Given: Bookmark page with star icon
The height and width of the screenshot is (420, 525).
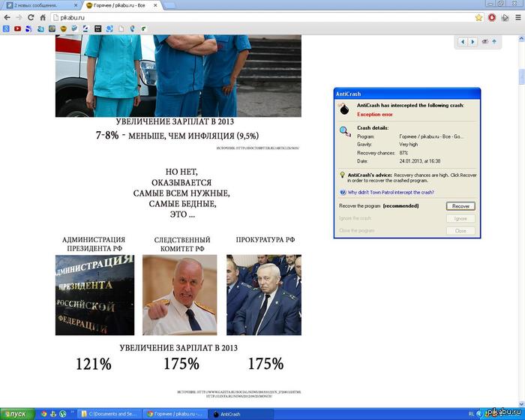Looking at the screenshot, I should point(478,16).
